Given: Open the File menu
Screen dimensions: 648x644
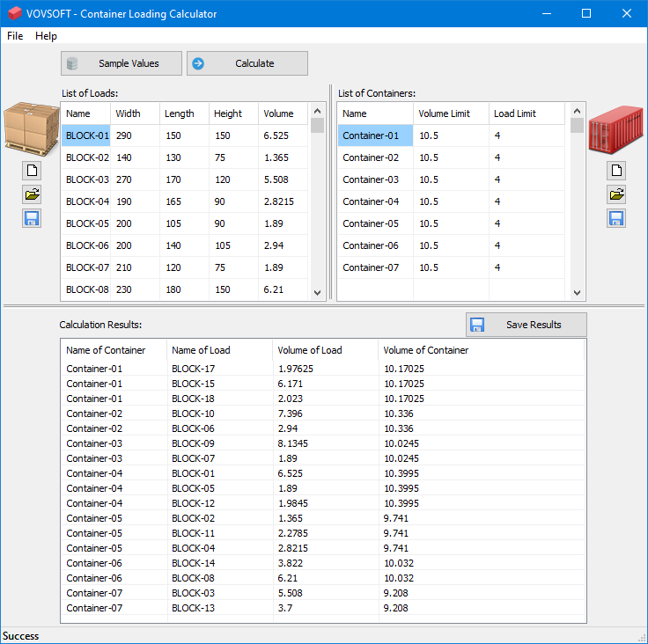Looking at the screenshot, I should (15, 36).
